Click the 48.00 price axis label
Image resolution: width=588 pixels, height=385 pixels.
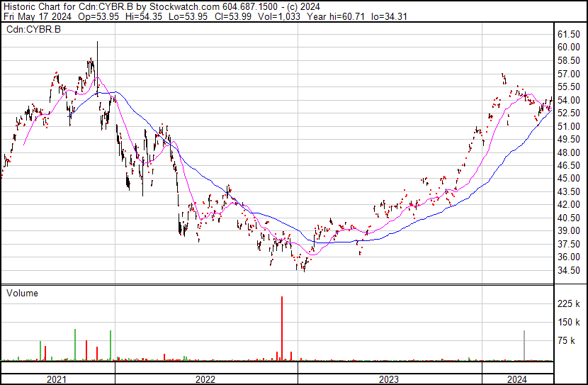569,152
